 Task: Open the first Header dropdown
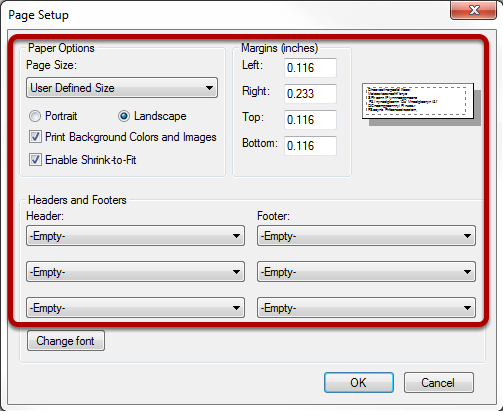pyautogui.click(x=135, y=236)
